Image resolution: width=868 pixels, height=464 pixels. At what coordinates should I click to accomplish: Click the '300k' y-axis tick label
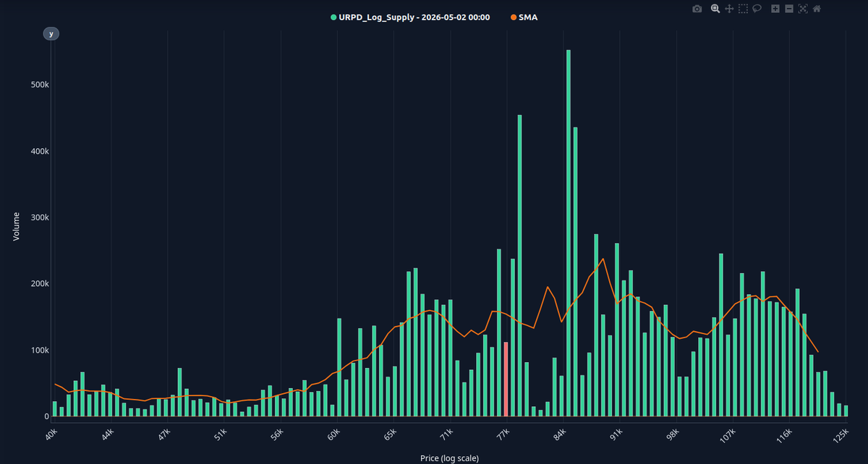39,218
